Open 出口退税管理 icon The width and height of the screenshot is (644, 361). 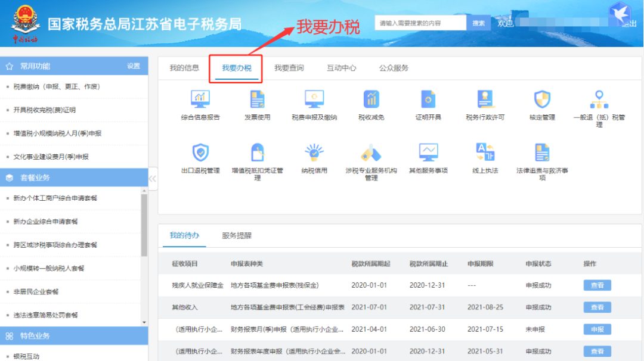tap(200, 153)
